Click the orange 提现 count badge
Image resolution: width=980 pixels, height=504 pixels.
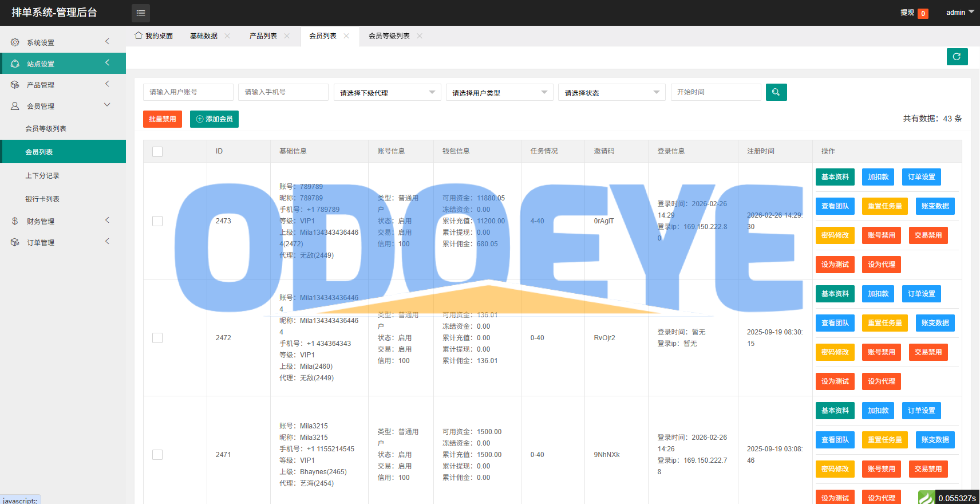pos(923,14)
